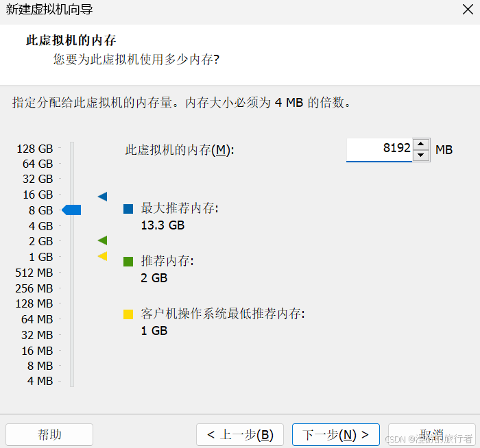Click the 32 MB scale label
Viewport: 480px width, 448px height.
37,335
